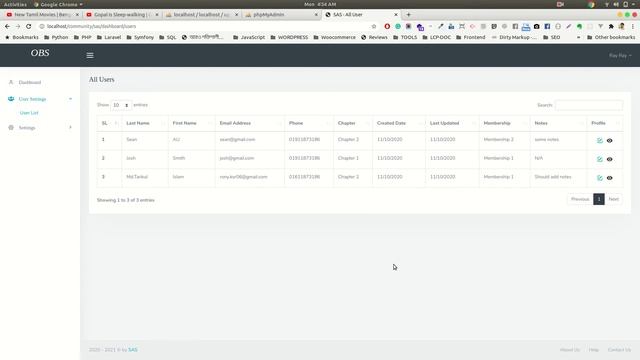Open the show entries count dropdown
Viewport: 640px width, 360px height.
click(121, 105)
